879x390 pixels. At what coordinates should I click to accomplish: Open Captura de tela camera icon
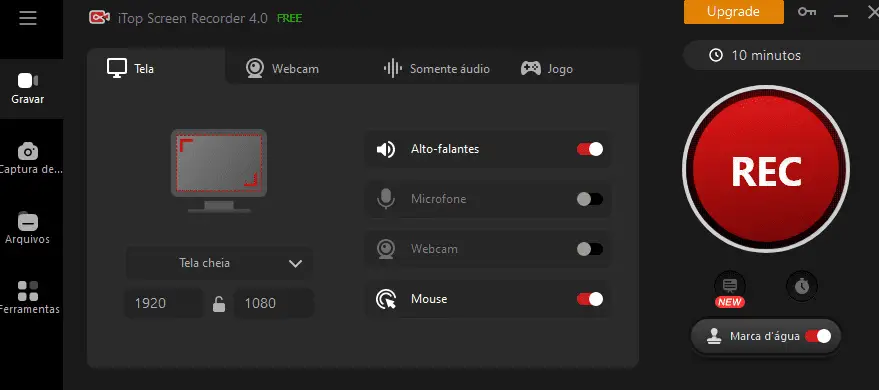pyautogui.click(x=27, y=151)
